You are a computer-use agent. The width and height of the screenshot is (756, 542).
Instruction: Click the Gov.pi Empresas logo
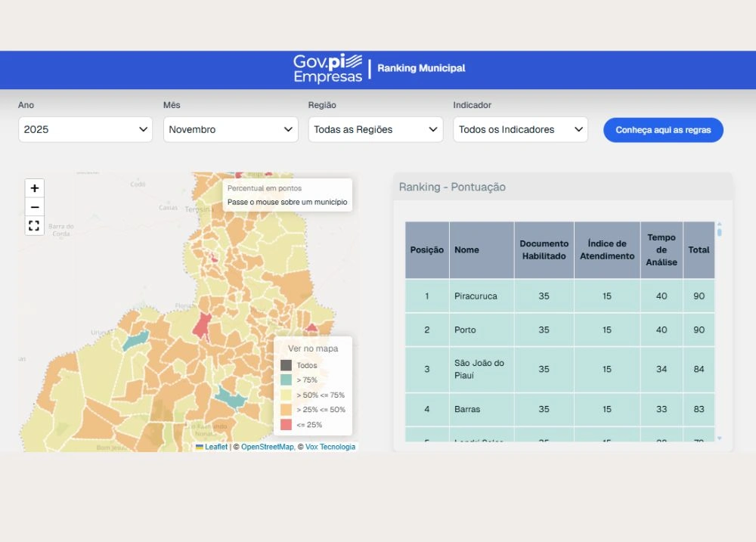pos(327,68)
